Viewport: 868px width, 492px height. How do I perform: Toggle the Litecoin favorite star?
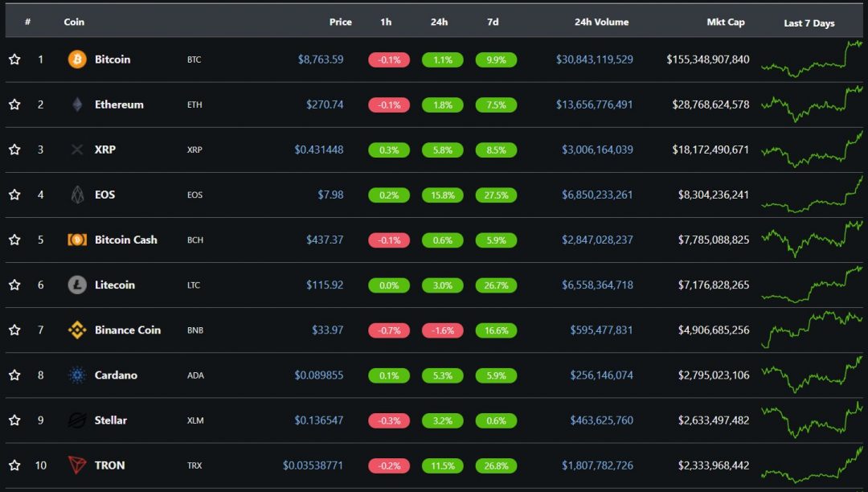pos(14,285)
